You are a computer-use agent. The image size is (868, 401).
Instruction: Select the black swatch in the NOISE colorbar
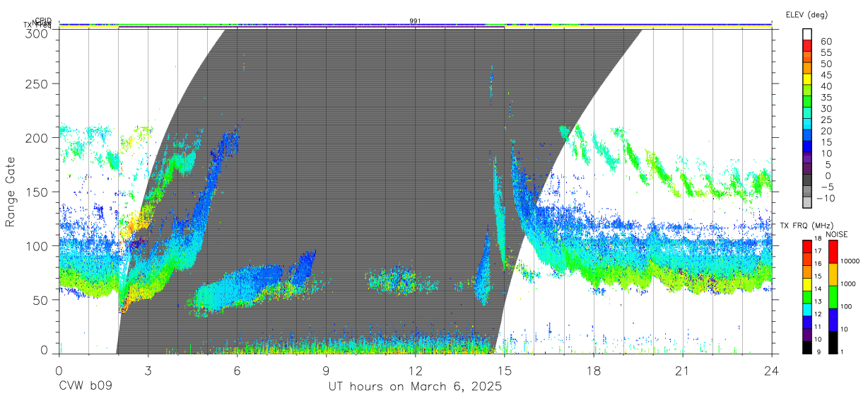[x=832, y=342]
